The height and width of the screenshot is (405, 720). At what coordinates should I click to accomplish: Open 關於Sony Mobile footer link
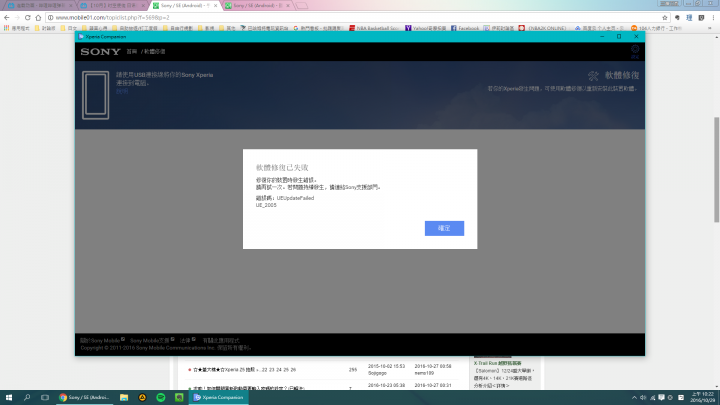click(100, 341)
